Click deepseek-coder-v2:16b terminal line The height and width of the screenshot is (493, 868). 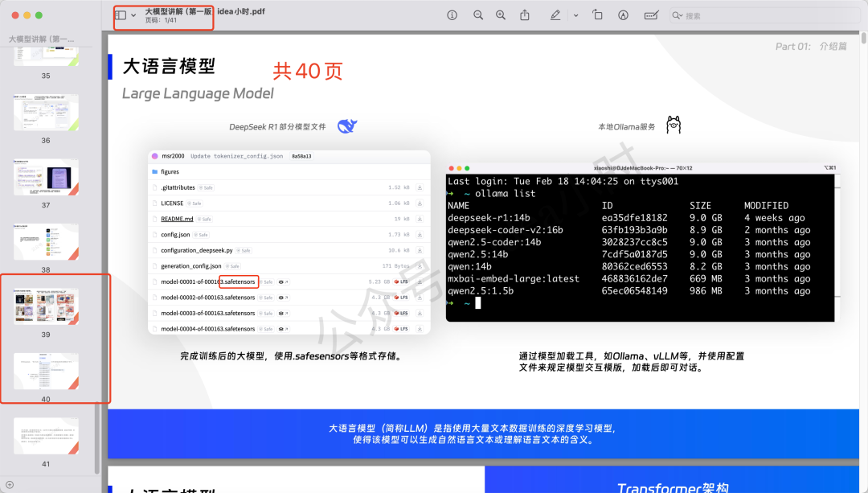point(628,230)
